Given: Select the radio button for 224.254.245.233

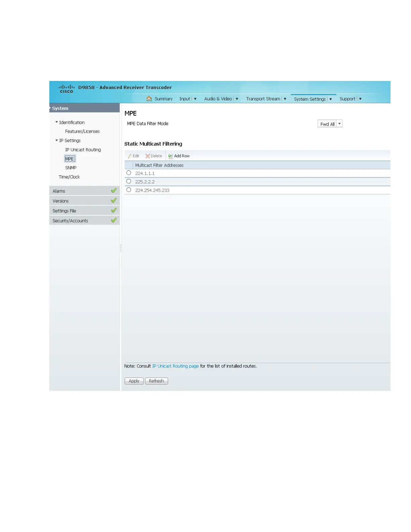Looking at the screenshot, I should click(x=129, y=190).
